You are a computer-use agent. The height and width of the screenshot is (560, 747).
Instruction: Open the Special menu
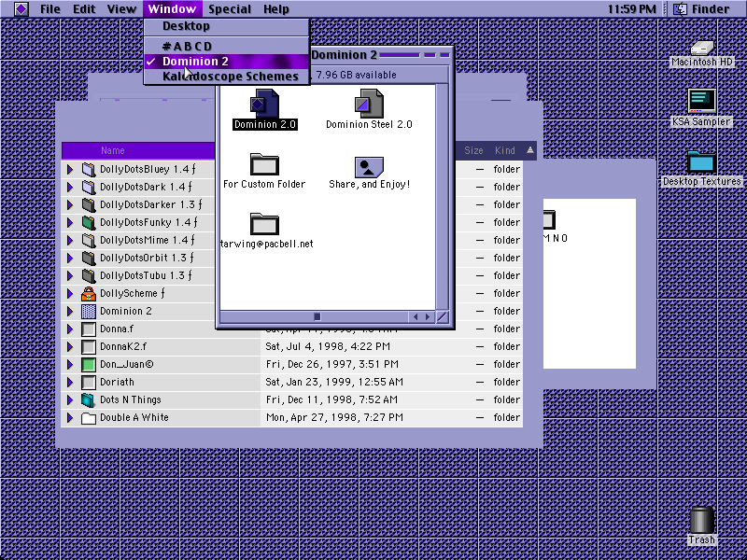230,9
